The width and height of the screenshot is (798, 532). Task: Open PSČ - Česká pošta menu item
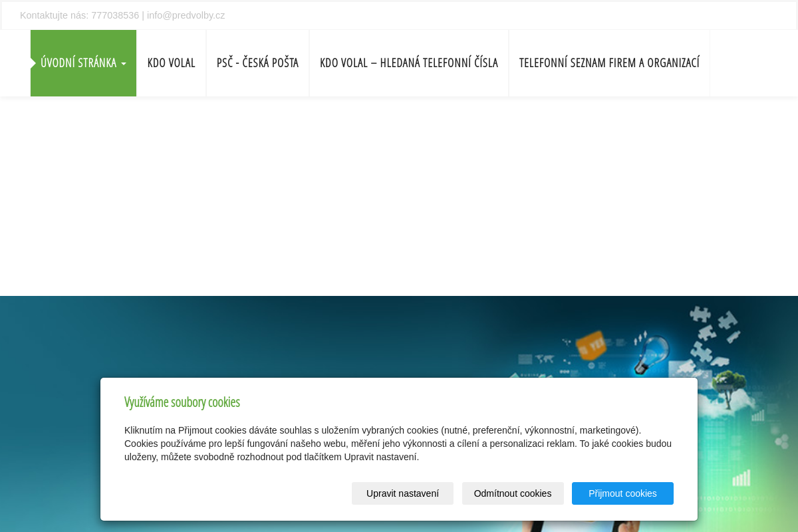(257, 63)
